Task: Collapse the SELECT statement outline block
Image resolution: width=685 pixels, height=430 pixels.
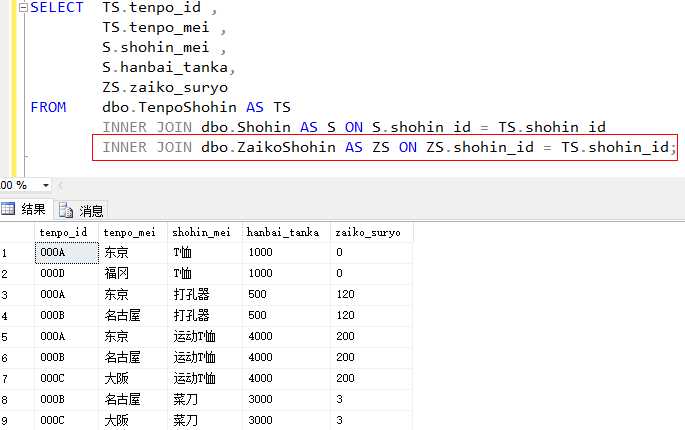Action: 23,7
